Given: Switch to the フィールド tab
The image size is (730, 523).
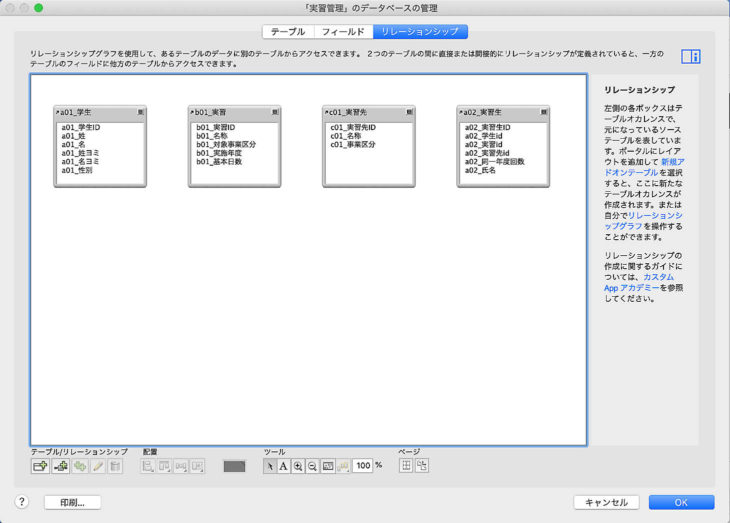Looking at the screenshot, I should 342,32.
